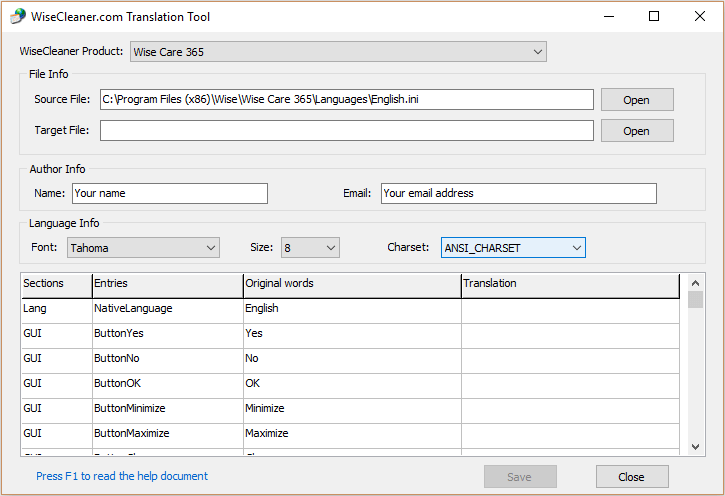Click the Translation cell for ButtonOK
Image resolution: width=725 pixels, height=496 pixels.
(x=571, y=386)
